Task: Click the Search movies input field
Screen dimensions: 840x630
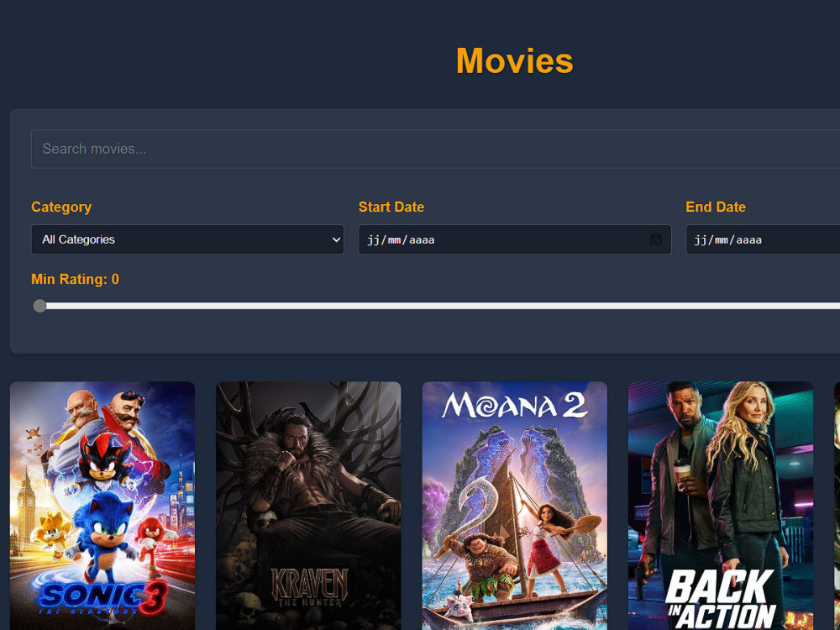Action: (435, 149)
